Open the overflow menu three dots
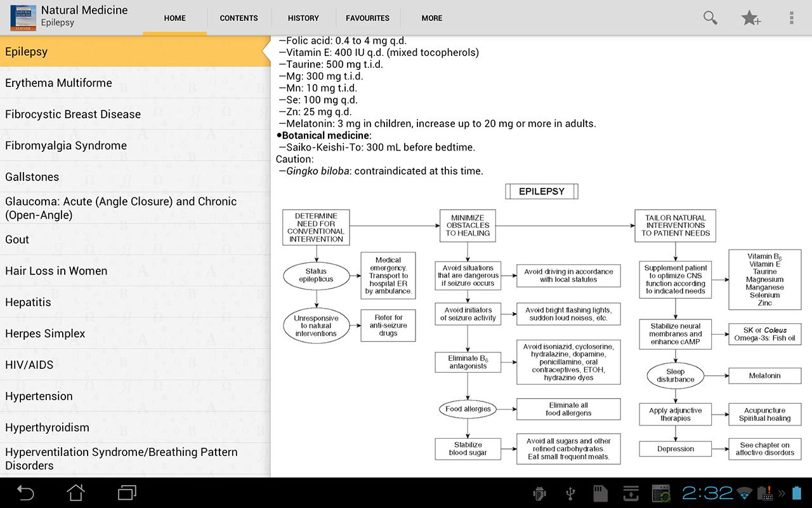 (x=792, y=18)
